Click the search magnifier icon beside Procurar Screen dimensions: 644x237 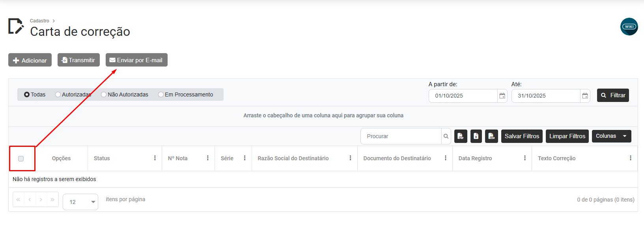click(446, 136)
